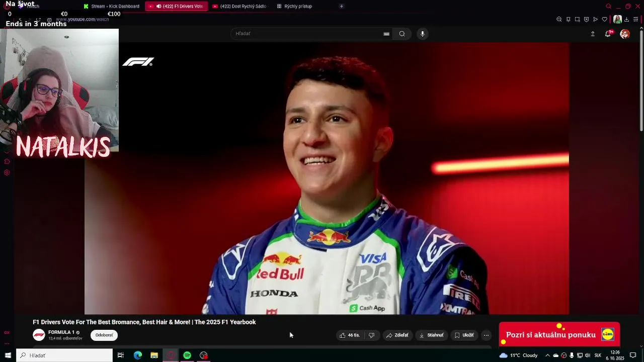
Task: Launch Microsoft Edge from taskbar
Action: [x=137, y=355]
